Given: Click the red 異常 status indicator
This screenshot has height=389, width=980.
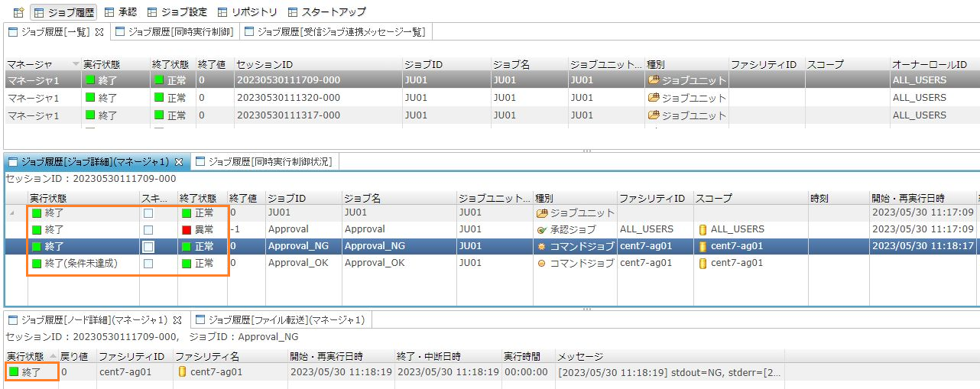Looking at the screenshot, I should (x=187, y=229).
